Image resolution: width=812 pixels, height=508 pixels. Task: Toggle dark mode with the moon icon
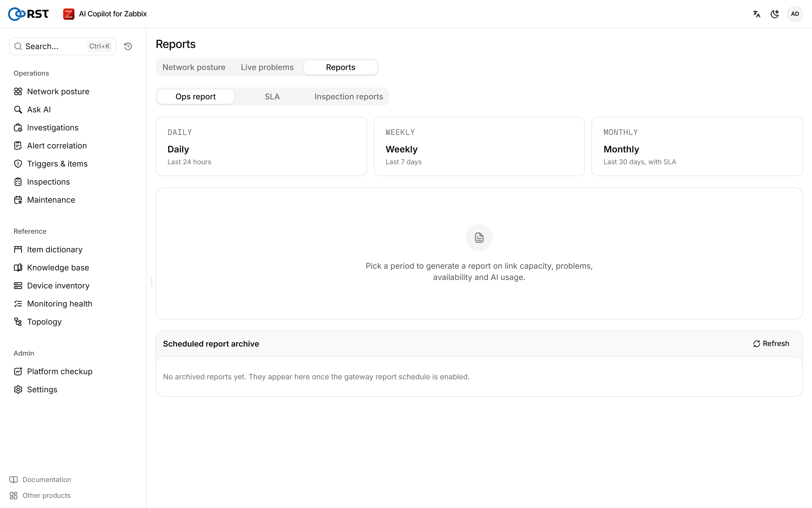775,14
